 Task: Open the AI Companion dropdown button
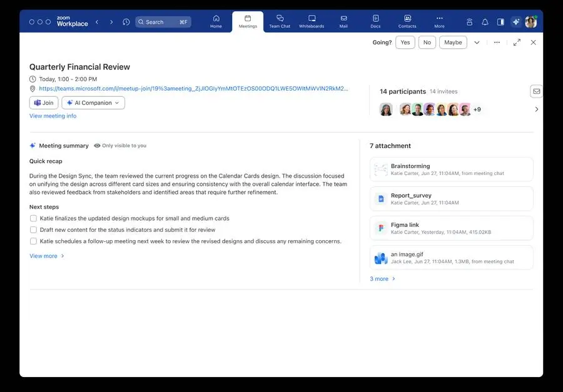(93, 103)
